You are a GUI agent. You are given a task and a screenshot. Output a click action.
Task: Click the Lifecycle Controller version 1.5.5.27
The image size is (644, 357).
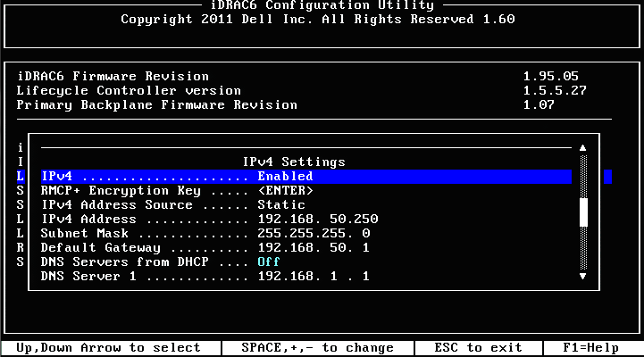coord(555,91)
